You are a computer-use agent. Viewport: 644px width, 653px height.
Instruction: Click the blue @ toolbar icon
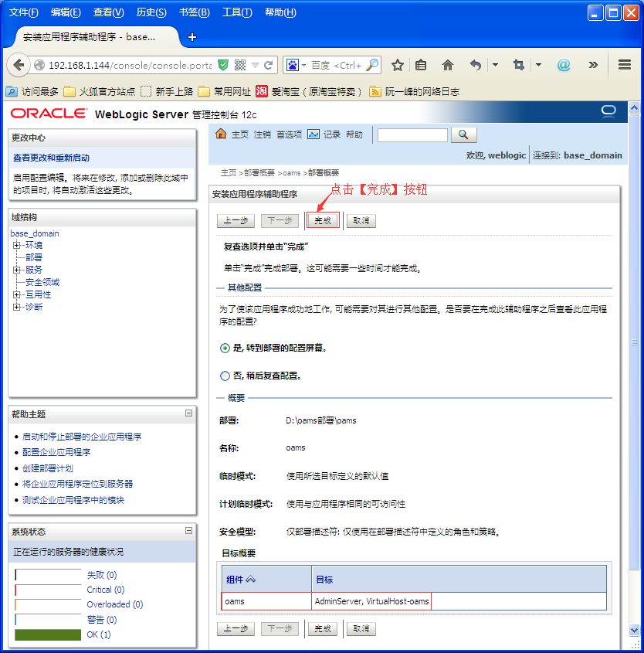564,65
